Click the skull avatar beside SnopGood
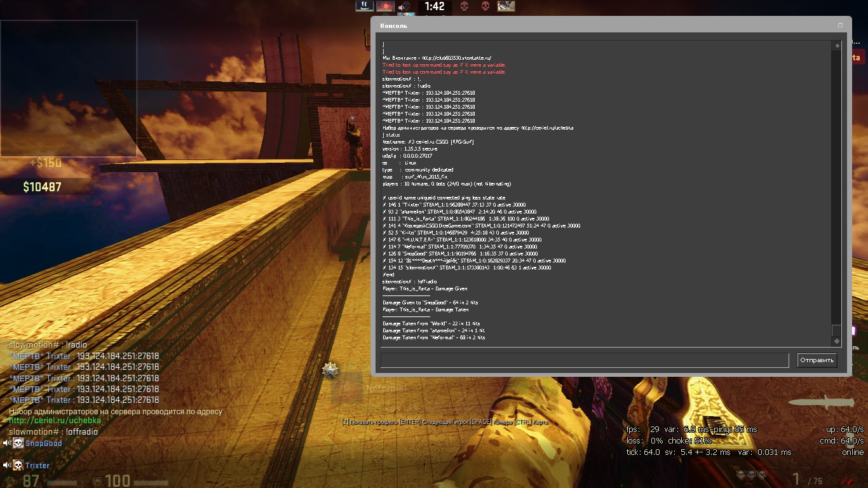Image resolution: width=868 pixels, height=488 pixels. (18, 443)
